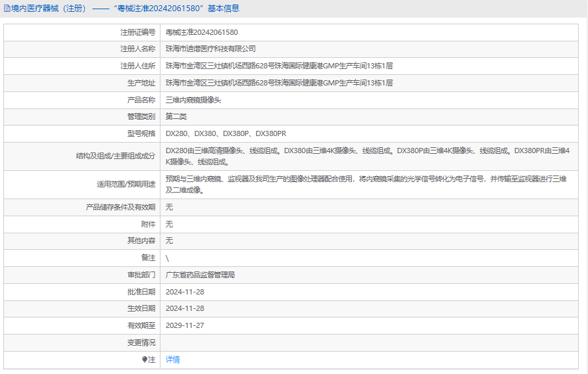588x374 pixels.
Task: Select model specs DX280、DX380、DX380P、DX380PR
Action: tap(226, 133)
